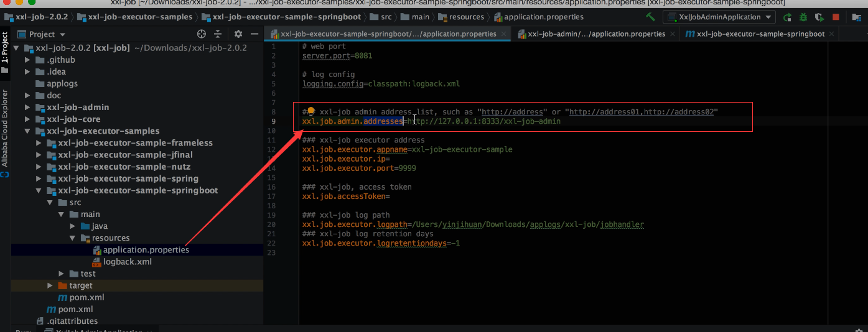The height and width of the screenshot is (332, 868).
Task: Click xxl.job.executor.logretentiondays=-1 line
Action: (381, 243)
